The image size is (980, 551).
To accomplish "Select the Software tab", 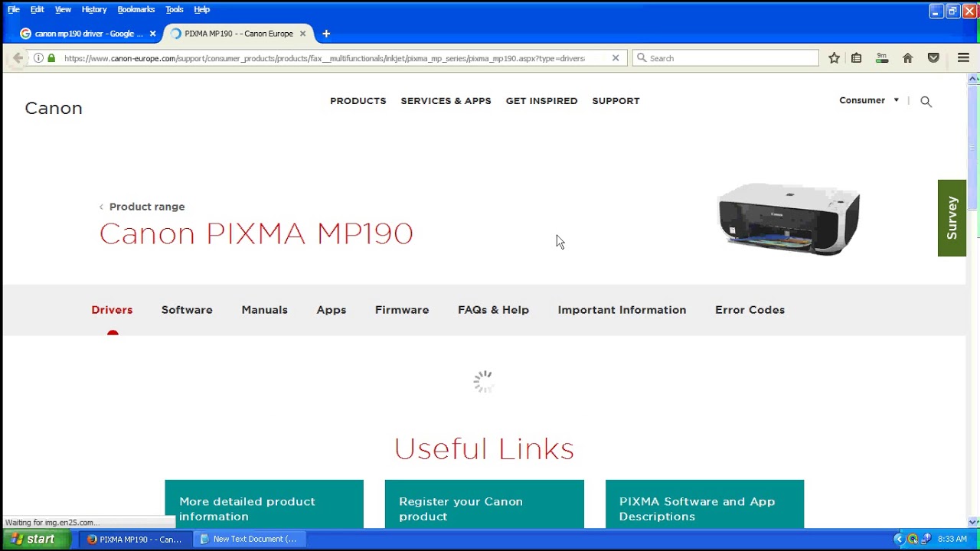I will coord(187,310).
